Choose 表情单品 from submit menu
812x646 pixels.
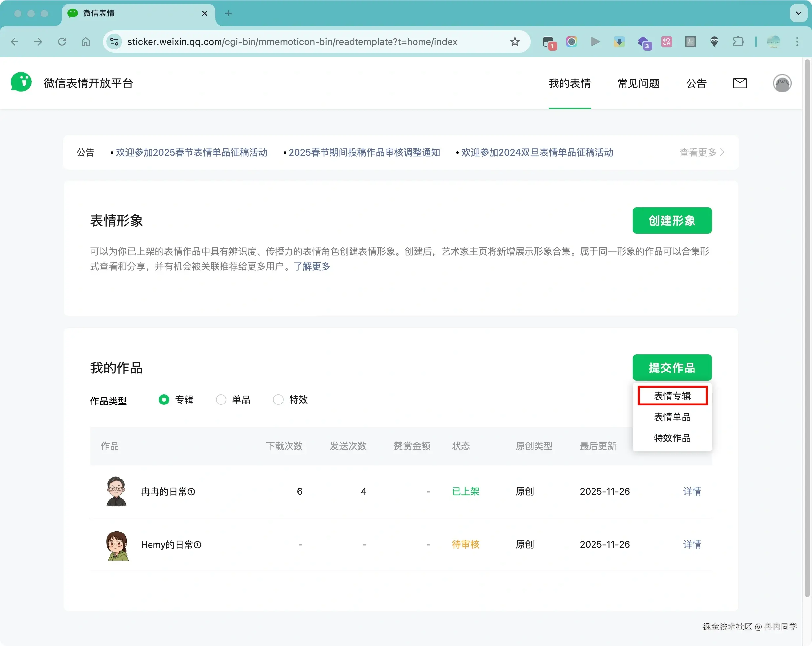click(672, 417)
